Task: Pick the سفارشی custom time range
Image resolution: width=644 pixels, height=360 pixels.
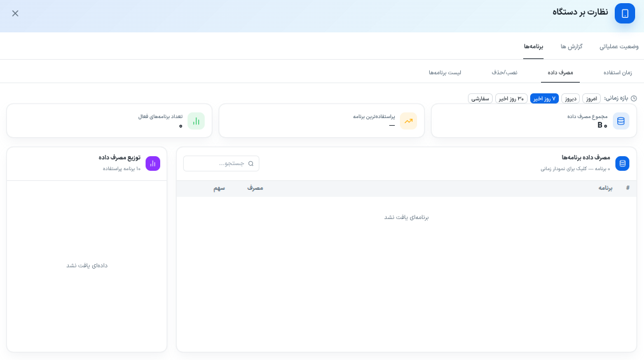Action: (480, 98)
